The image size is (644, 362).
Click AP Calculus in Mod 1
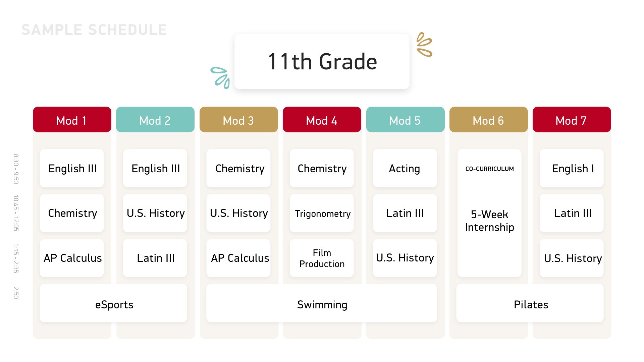(x=72, y=258)
